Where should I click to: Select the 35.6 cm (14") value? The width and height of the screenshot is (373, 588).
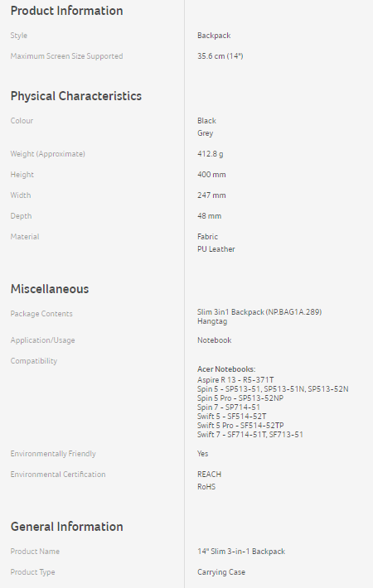220,56
